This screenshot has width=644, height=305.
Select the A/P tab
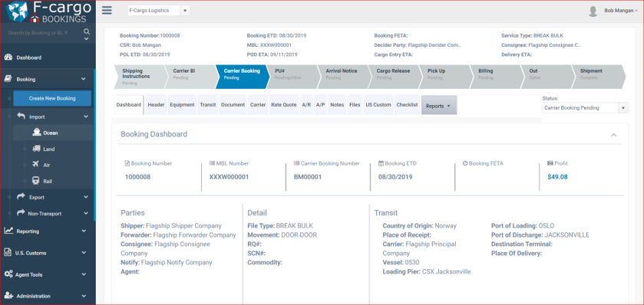[320, 105]
